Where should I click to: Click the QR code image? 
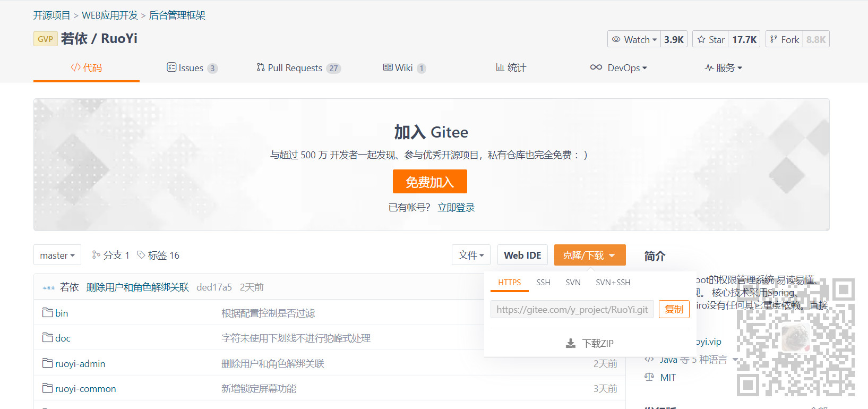[796, 337]
